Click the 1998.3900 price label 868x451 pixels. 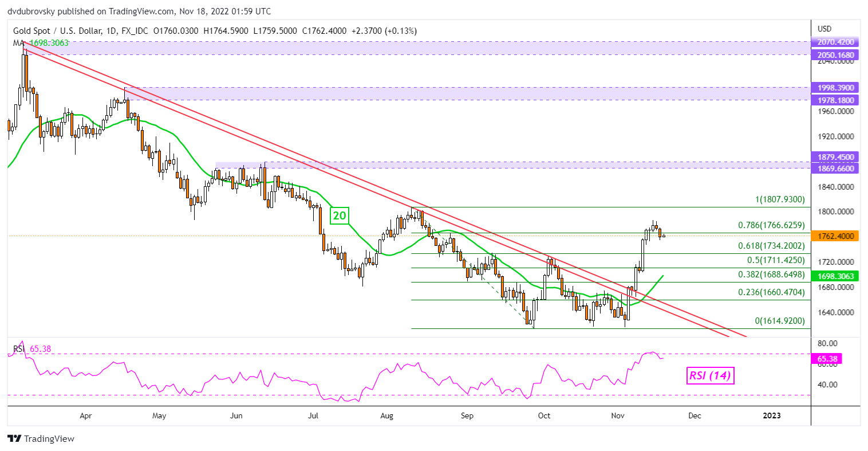coord(835,88)
